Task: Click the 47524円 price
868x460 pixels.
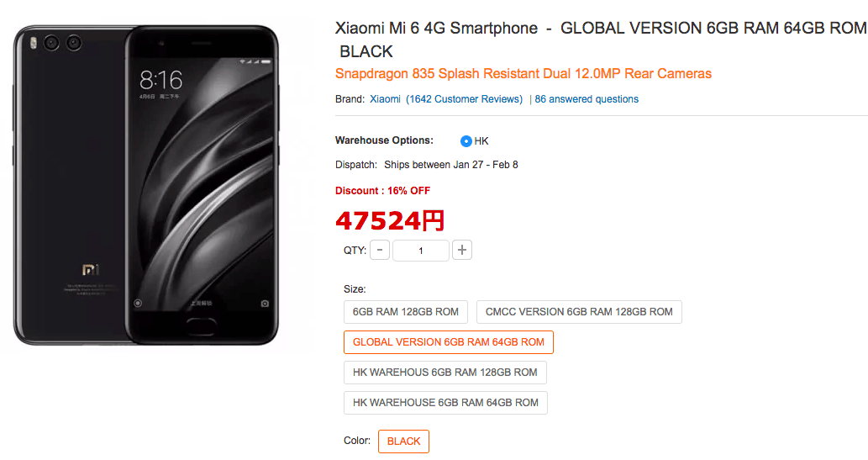Action: click(390, 220)
